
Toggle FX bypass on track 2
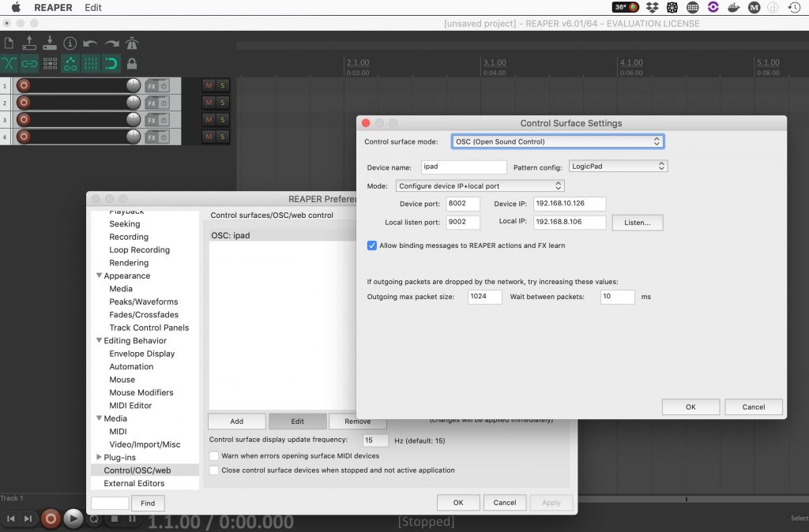coord(164,103)
